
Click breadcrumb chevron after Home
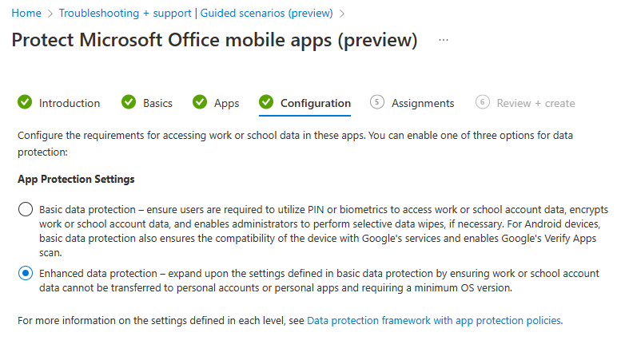click(x=50, y=14)
